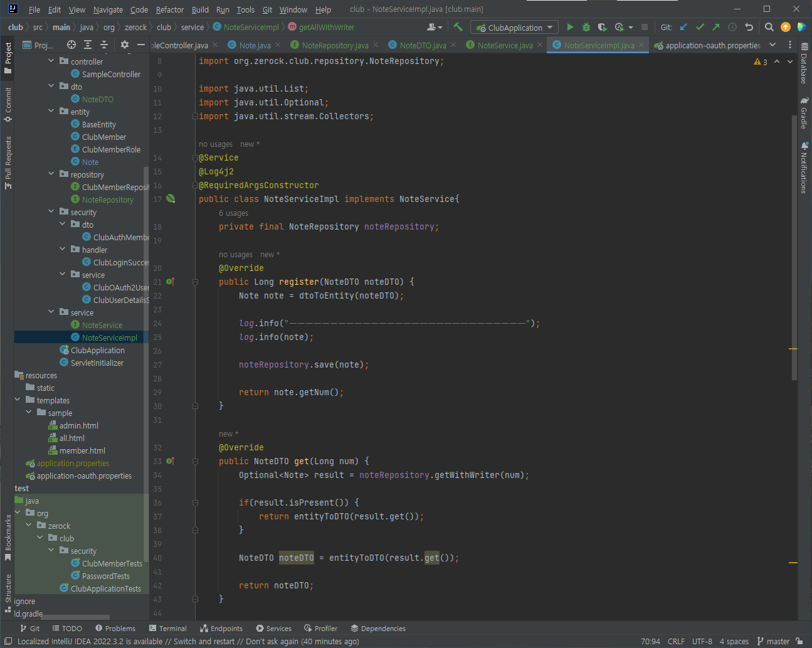Toggle the Bookmarks tool window
The width and height of the screenshot is (812, 648).
click(x=8, y=538)
